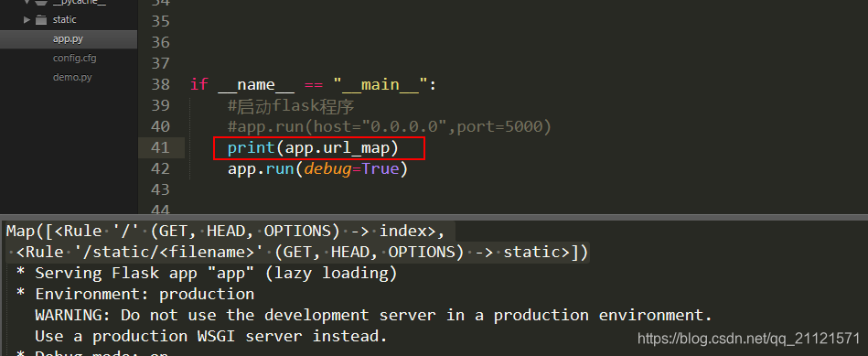This screenshot has width=868, height=356.
Task: Select the static folder name
Action: (64, 20)
